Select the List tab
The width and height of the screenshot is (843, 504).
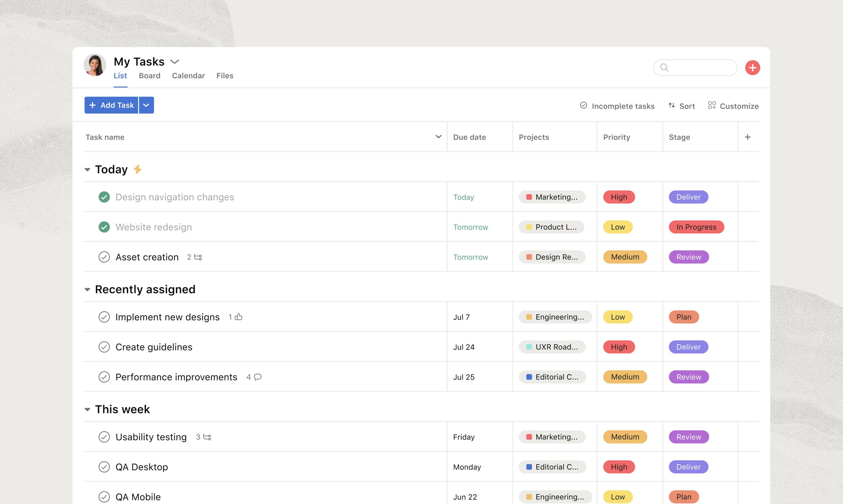(120, 76)
